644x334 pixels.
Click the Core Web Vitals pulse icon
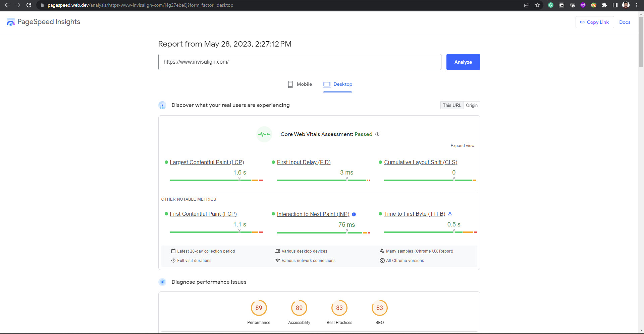[x=264, y=134]
